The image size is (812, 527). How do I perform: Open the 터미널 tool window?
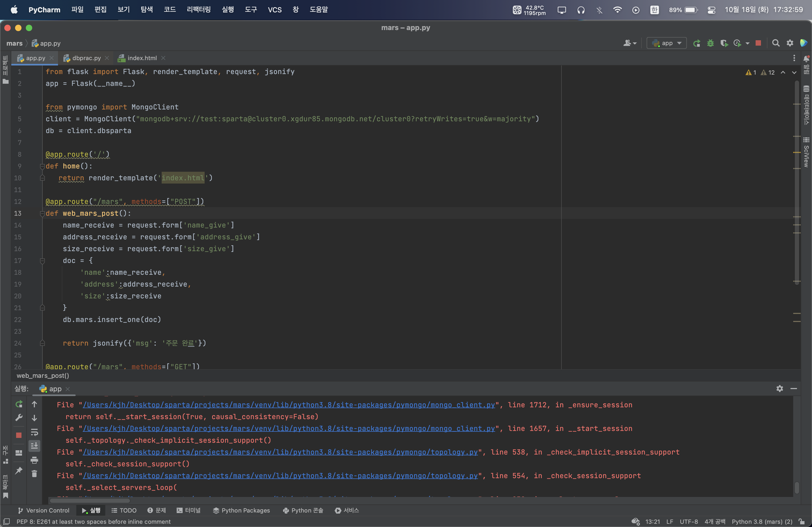point(189,510)
